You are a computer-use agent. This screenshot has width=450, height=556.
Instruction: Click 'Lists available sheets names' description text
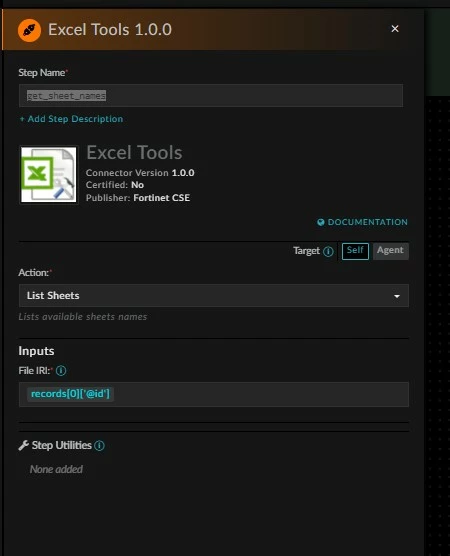(x=83, y=317)
